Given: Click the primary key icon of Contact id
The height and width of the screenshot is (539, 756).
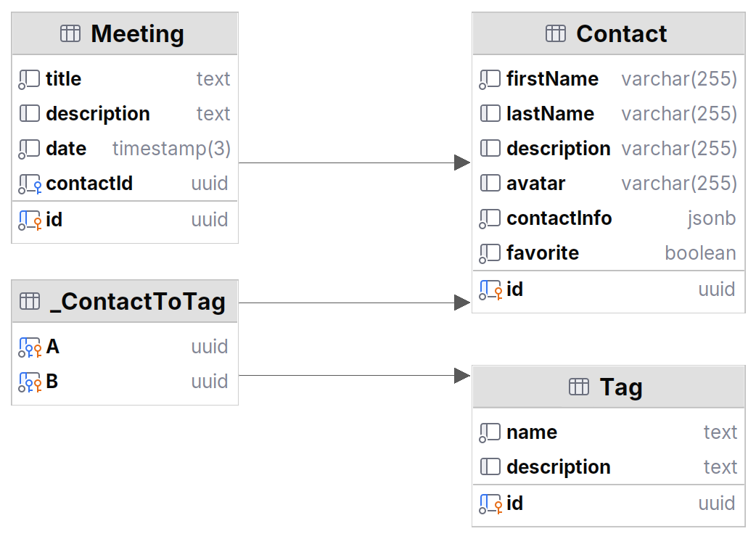Looking at the screenshot, I should point(490,289).
